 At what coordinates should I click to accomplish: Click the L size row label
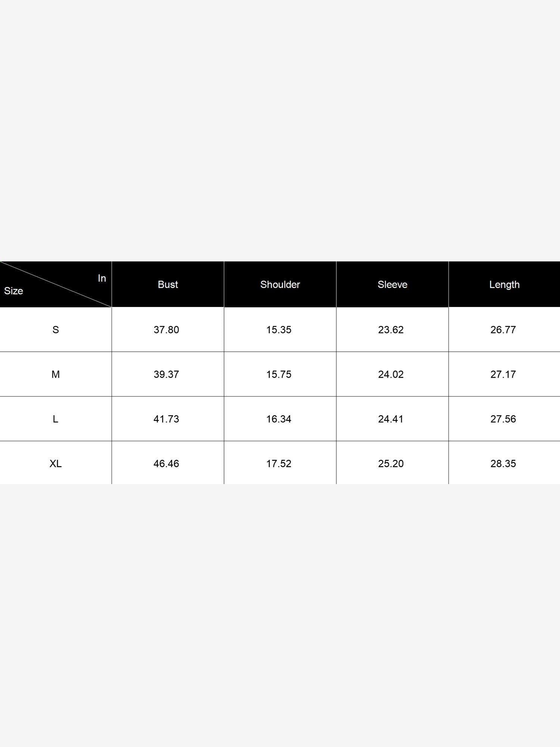(56, 419)
